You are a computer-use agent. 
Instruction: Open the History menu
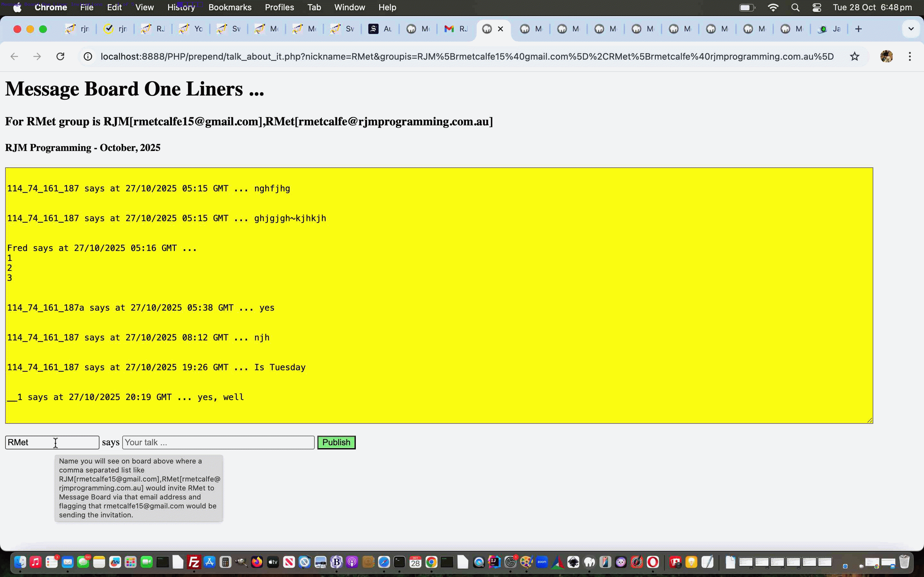pyautogui.click(x=181, y=8)
